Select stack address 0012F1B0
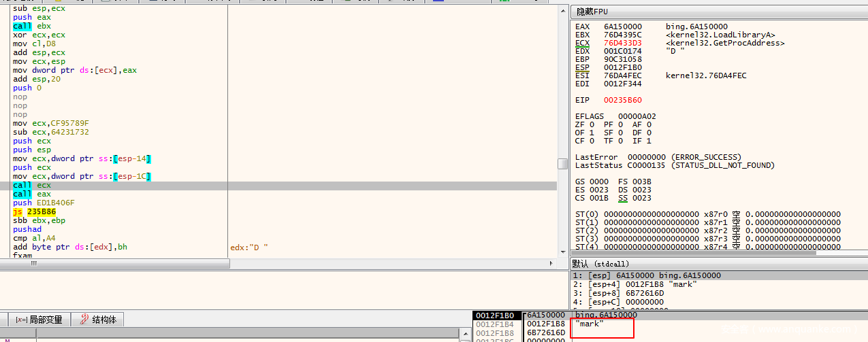The height and width of the screenshot is (342, 868). (494, 315)
